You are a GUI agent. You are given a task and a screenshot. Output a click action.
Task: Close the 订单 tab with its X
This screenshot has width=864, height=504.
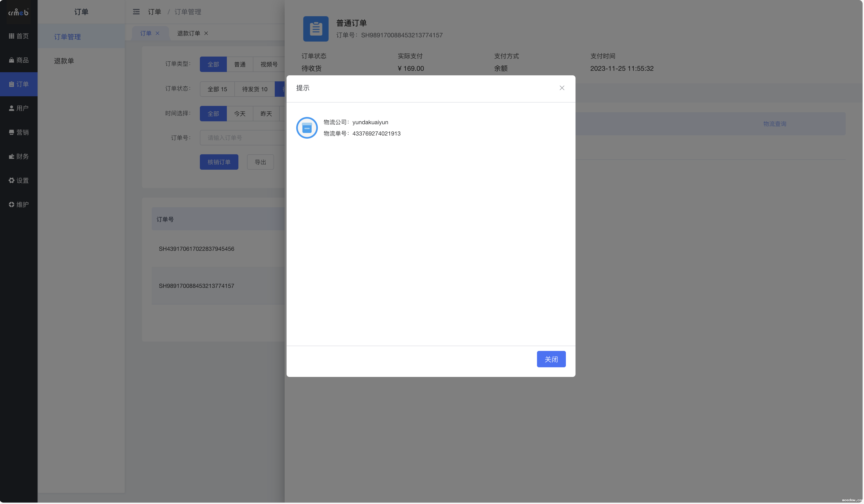(157, 33)
